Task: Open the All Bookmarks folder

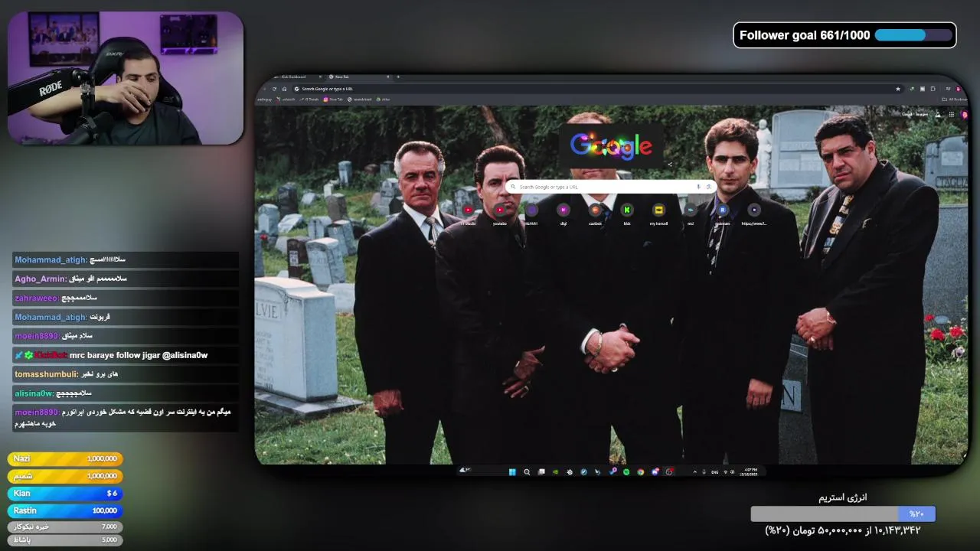Action: pyautogui.click(x=954, y=99)
